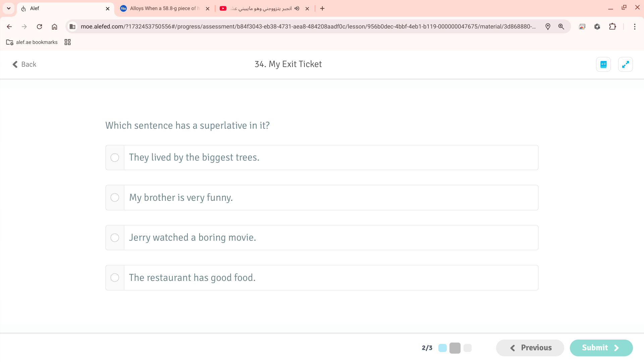Open the bookmarks apps grid icon

(x=67, y=42)
